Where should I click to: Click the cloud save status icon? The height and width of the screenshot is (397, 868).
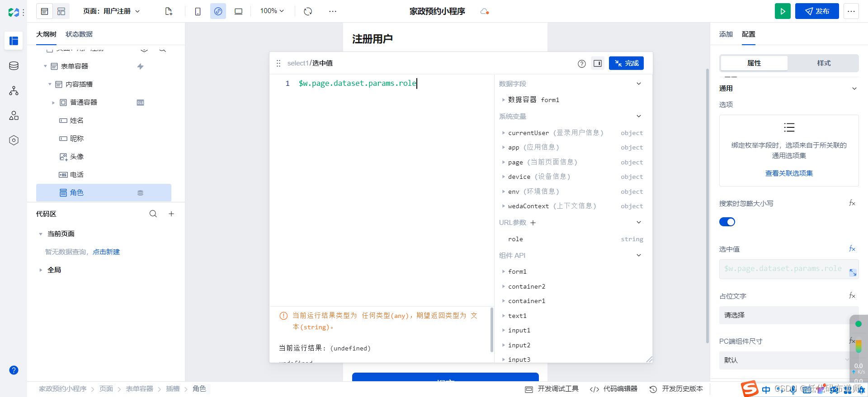coord(485,11)
